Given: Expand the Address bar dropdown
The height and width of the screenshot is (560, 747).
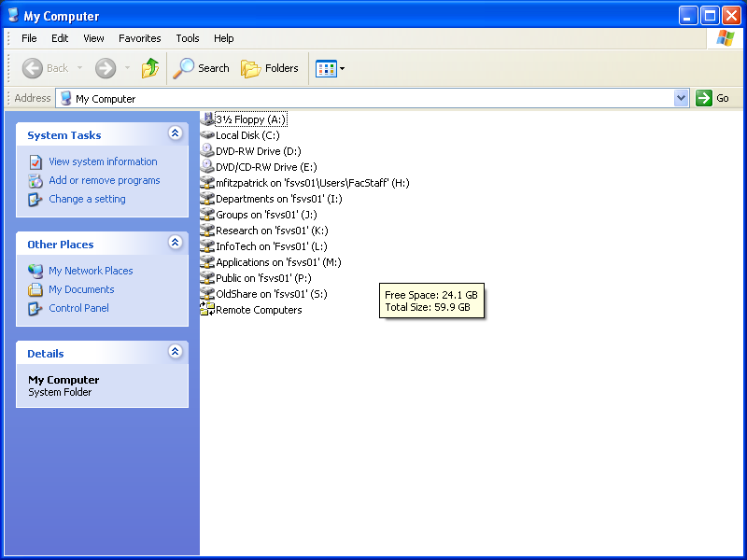Looking at the screenshot, I should (x=682, y=98).
